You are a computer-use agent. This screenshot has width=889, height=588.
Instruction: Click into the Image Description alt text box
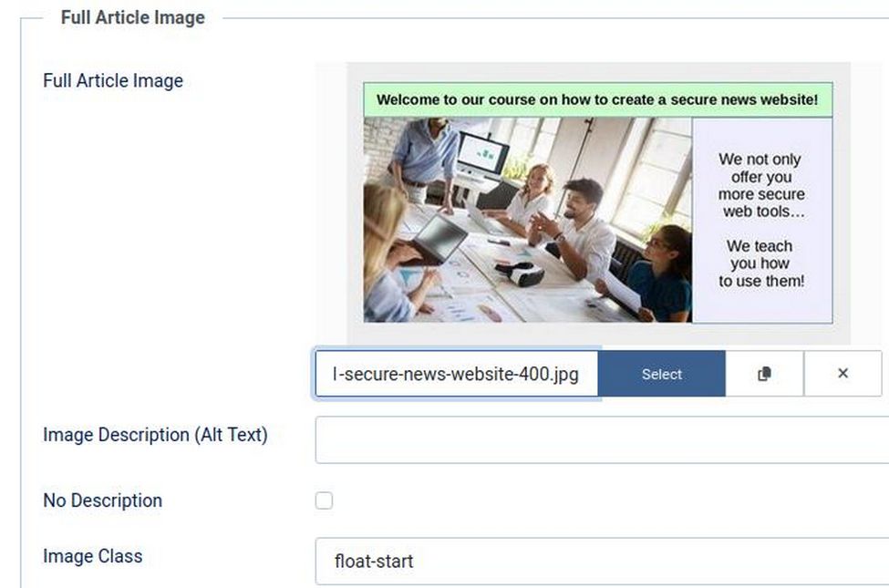click(602, 440)
